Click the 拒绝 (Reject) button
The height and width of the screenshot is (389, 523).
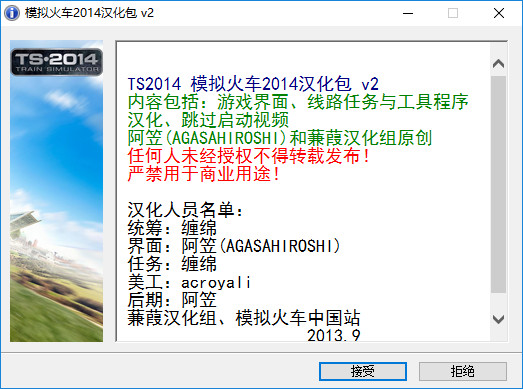463,371
